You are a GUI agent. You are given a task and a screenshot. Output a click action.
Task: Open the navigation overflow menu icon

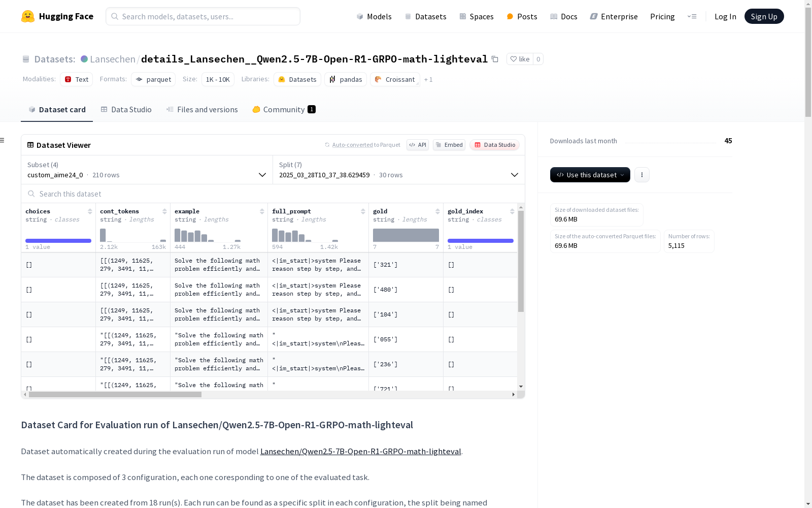(x=692, y=16)
